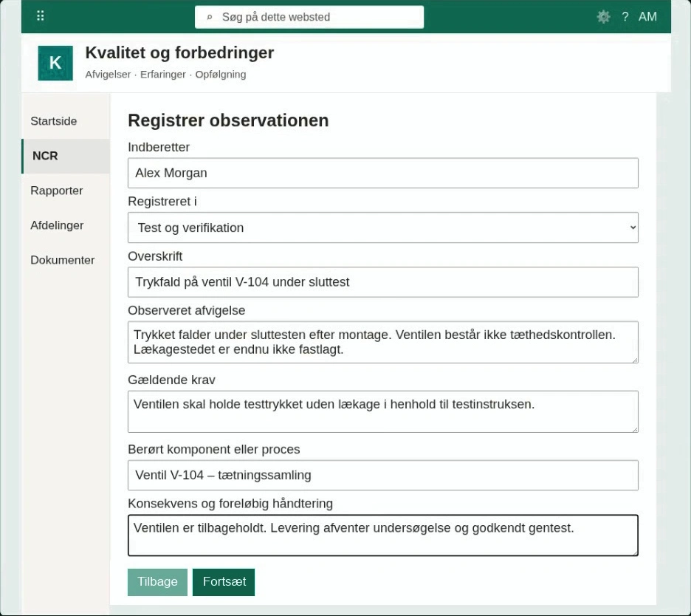Click the Tilbage button
The image size is (691, 616).
157,582
